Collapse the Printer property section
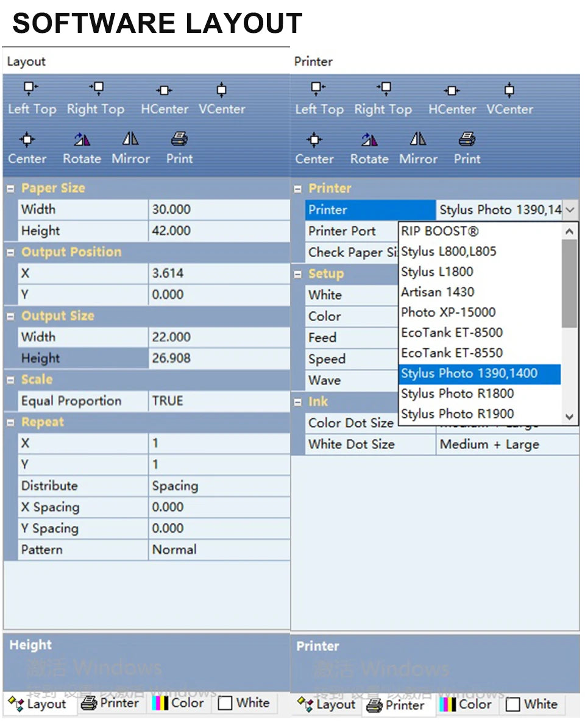585x728 pixels. [x=297, y=189]
